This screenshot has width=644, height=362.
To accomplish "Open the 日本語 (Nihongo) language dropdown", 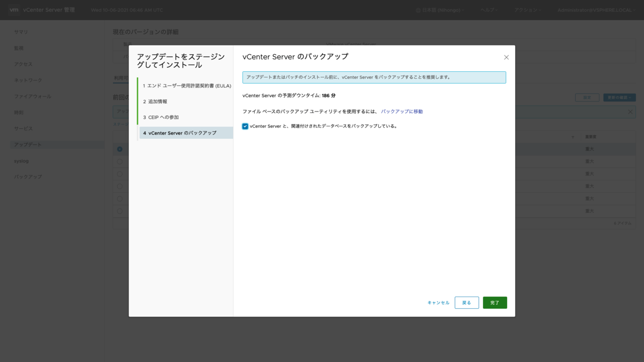I will tap(442, 10).
